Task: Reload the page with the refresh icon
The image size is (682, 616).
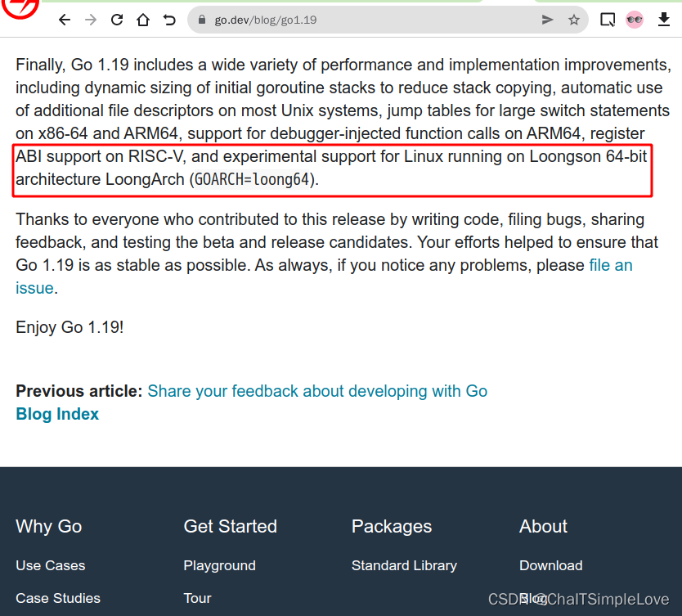Action: (117, 20)
